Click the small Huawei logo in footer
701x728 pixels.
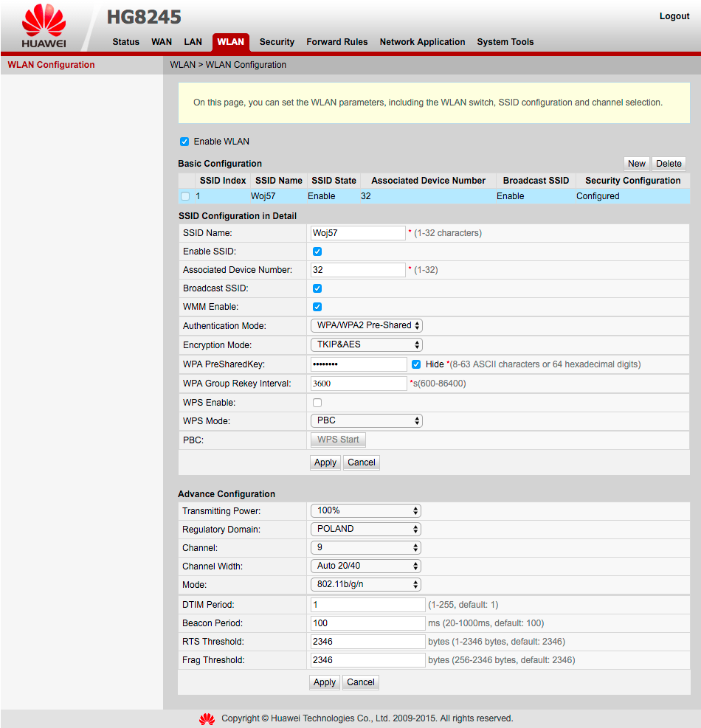pos(207,718)
